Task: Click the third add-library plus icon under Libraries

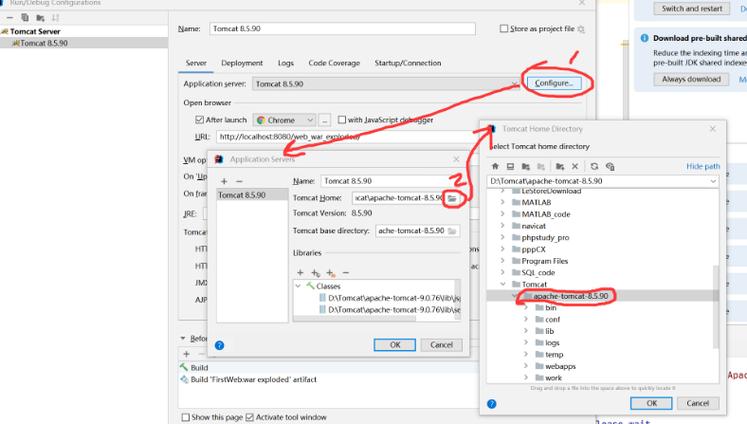Action: click(331, 273)
